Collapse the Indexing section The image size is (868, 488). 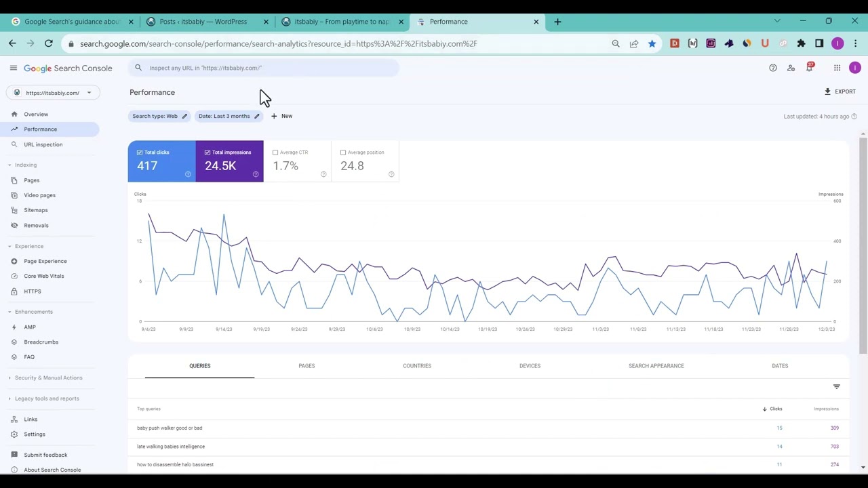(9, 165)
